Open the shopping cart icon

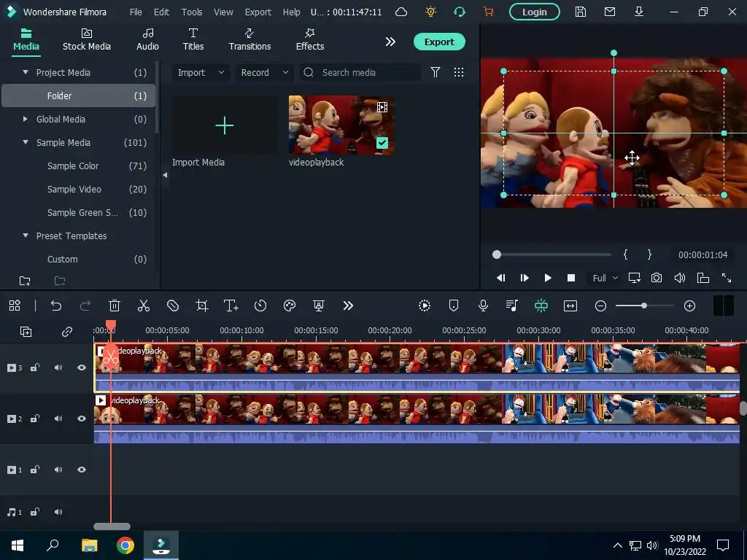488,12
